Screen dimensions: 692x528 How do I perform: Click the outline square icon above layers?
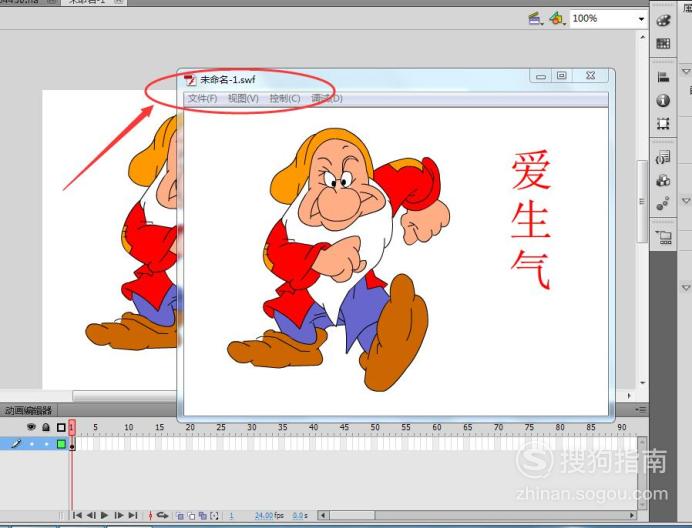point(61,427)
